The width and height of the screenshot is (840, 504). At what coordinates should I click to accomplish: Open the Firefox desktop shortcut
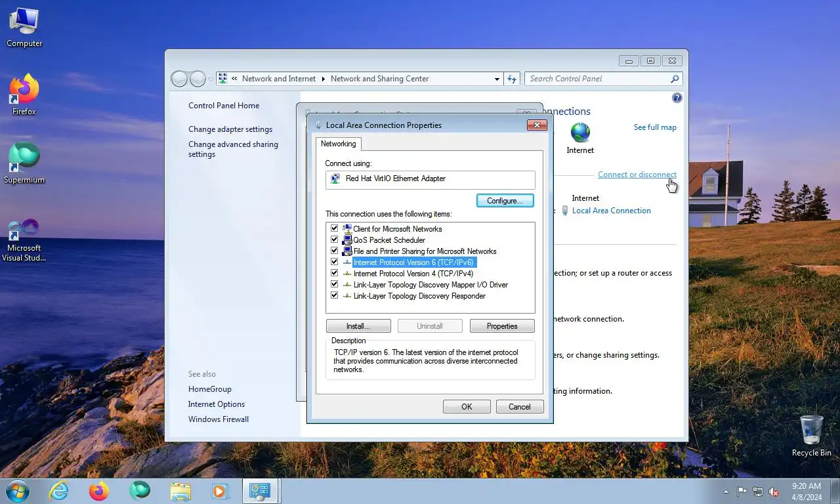(24, 95)
